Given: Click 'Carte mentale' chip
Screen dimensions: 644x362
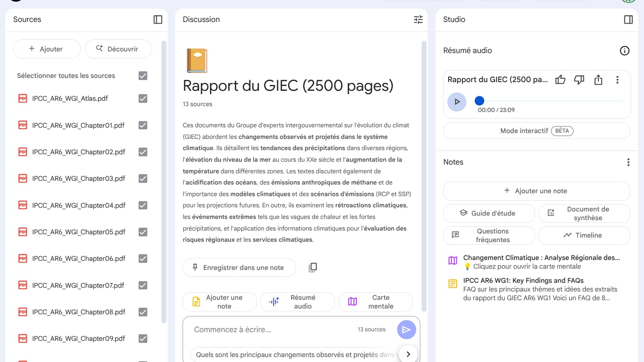Looking at the screenshot, I should pyautogui.click(x=376, y=302).
